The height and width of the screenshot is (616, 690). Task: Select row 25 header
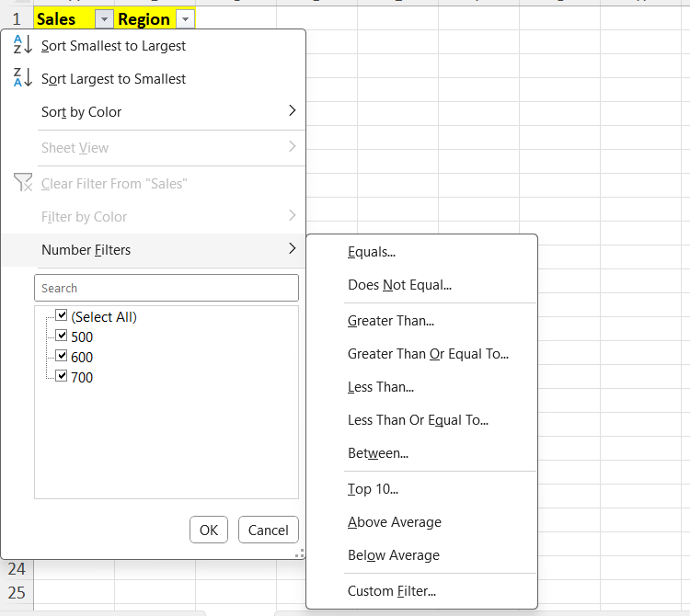[x=17, y=593]
